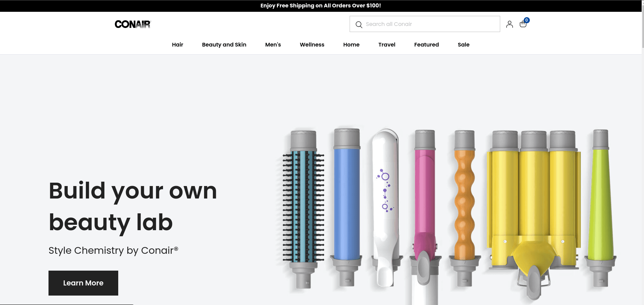Expand the Travel category menu
644x305 pixels.
click(x=387, y=45)
